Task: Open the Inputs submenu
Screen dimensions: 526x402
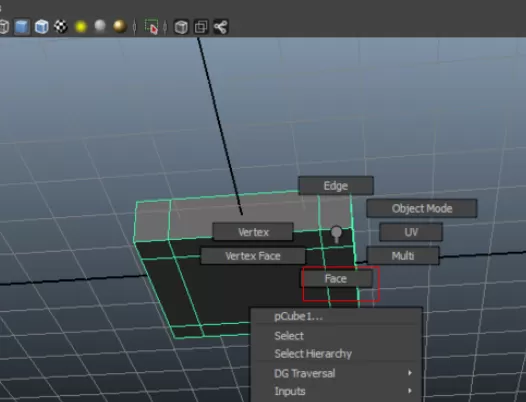Action: click(x=336, y=391)
